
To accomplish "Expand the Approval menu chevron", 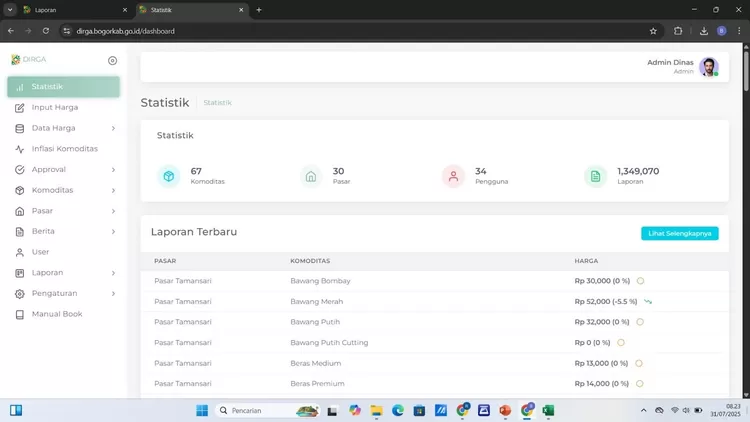I will (x=113, y=170).
